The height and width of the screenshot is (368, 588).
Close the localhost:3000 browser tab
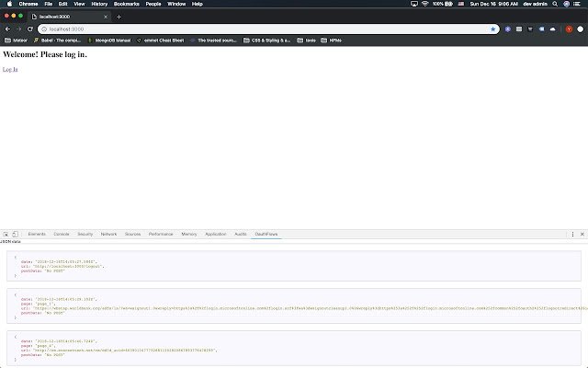click(106, 17)
